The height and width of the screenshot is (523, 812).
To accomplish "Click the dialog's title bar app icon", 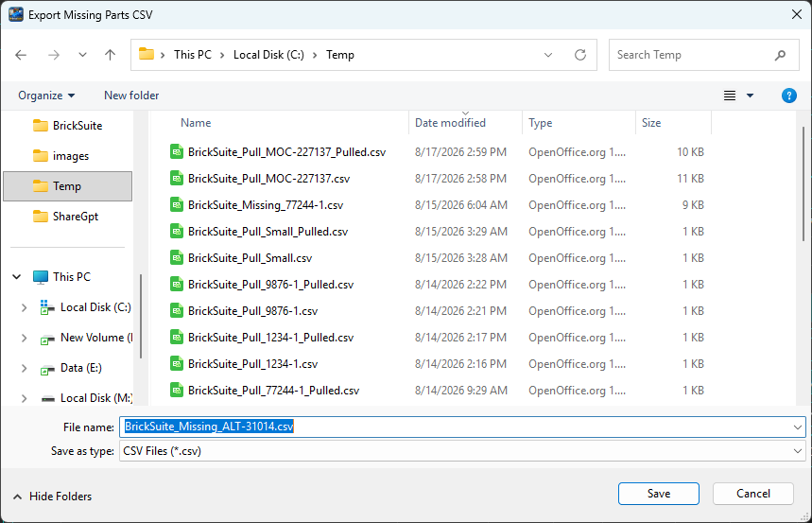I will pyautogui.click(x=16, y=14).
